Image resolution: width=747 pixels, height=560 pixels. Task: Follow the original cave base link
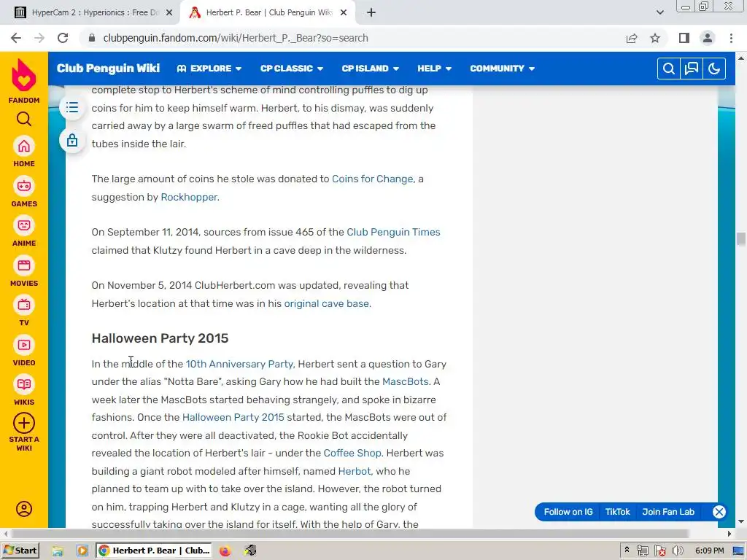click(x=326, y=304)
